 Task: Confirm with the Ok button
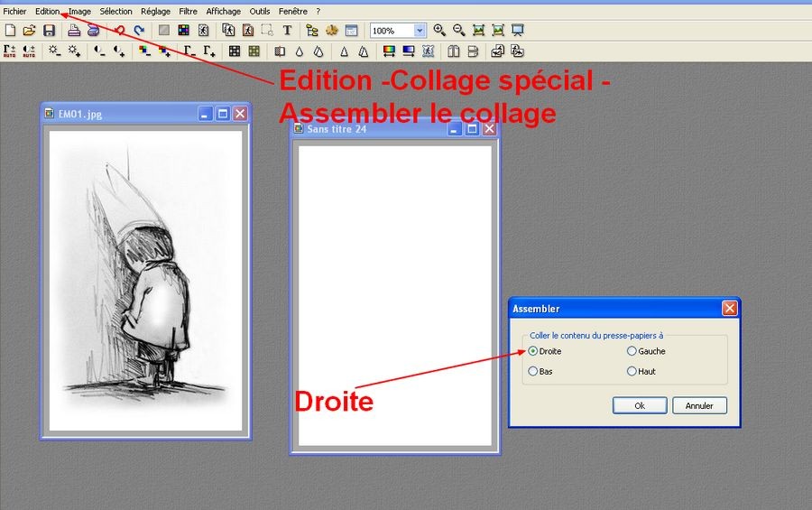(639, 406)
